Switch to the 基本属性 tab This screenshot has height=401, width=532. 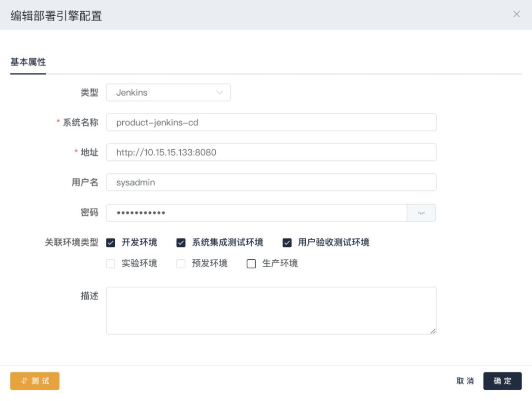click(28, 62)
